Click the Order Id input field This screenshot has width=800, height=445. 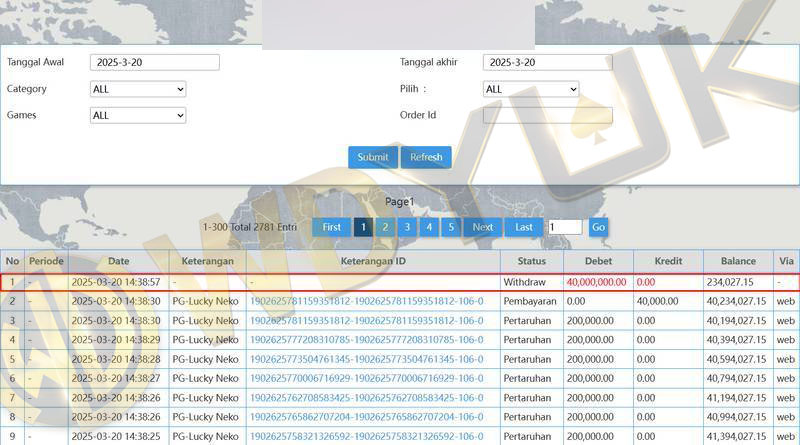click(547, 115)
